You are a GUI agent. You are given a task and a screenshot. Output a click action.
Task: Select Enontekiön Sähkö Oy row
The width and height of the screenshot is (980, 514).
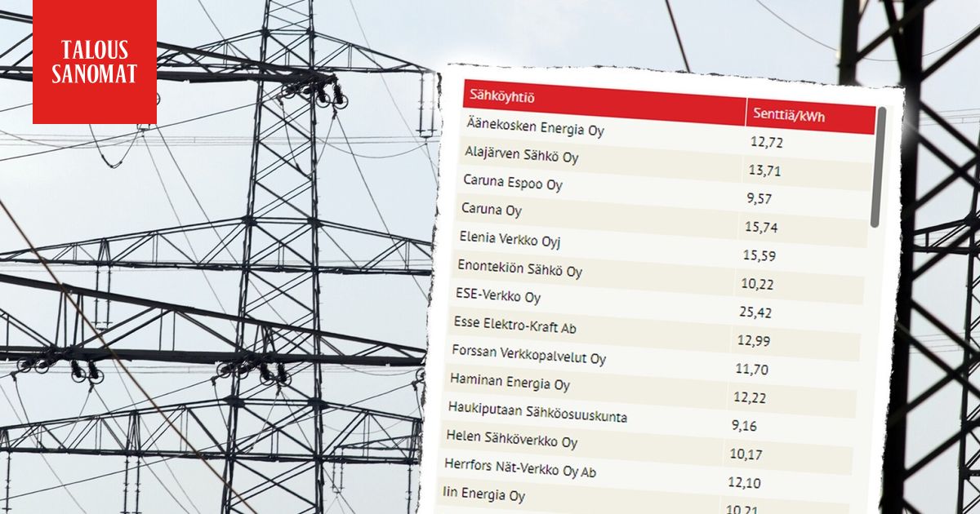(x=519, y=268)
